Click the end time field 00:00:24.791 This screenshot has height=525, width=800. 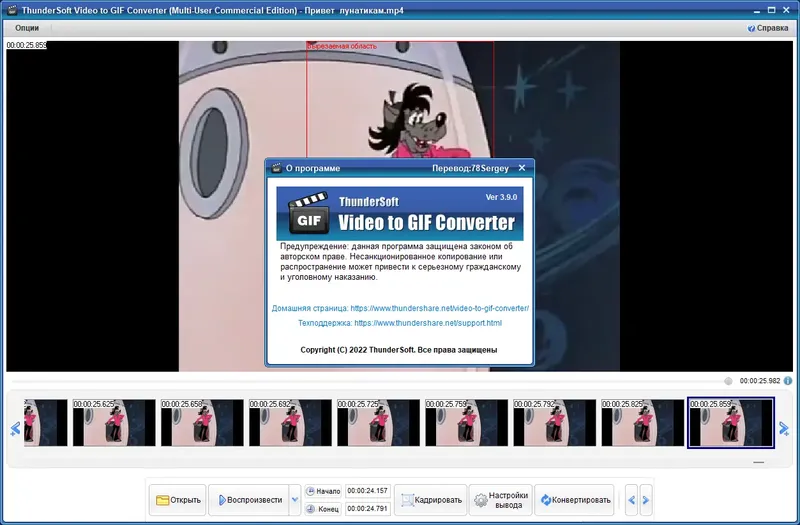point(367,508)
